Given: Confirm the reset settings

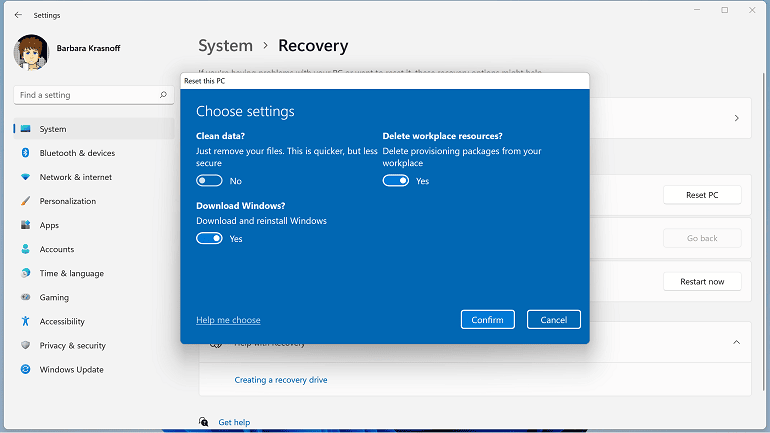Looking at the screenshot, I should point(488,320).
